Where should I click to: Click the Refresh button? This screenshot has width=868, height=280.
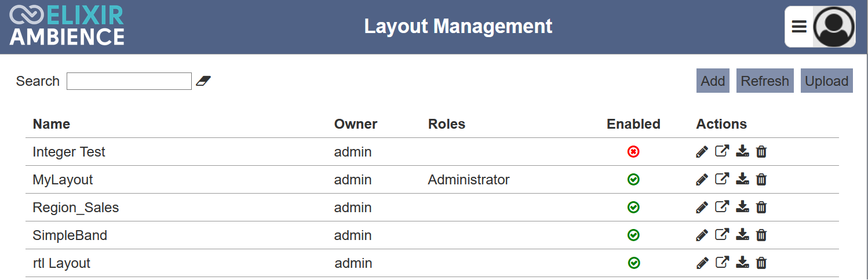tap(765, 81)
